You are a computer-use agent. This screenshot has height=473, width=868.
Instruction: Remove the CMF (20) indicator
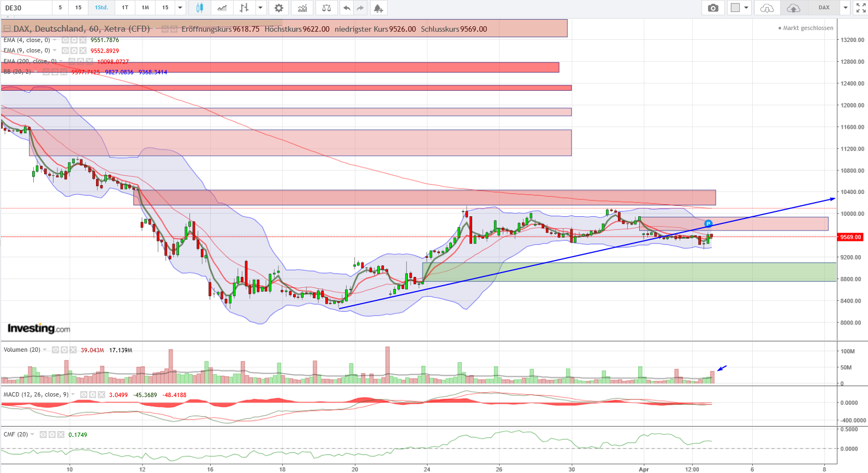point(61,434)
